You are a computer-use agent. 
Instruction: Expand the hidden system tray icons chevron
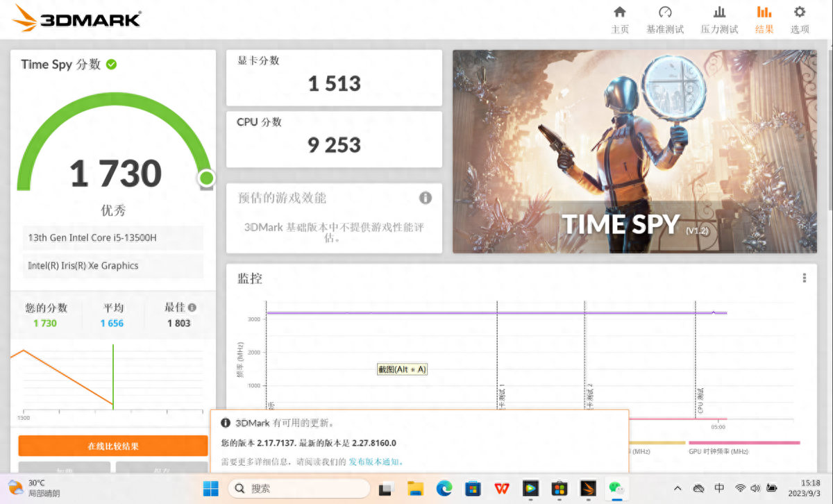click(x=678, y=488)
